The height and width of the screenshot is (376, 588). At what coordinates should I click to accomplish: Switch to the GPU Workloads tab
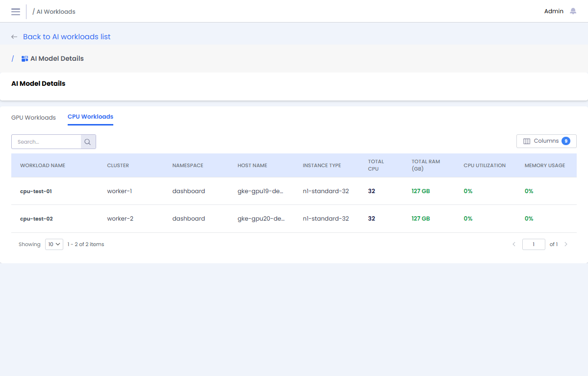tap(33, 118)
